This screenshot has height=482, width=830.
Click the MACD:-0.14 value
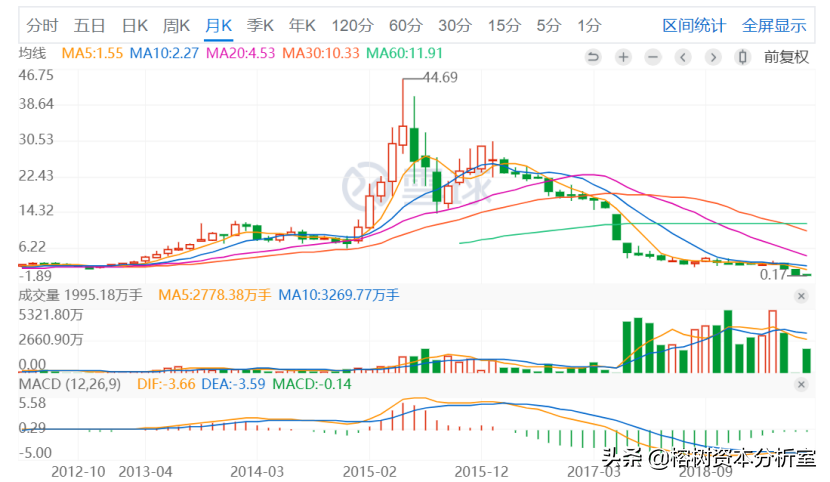(x=312, y=384)
